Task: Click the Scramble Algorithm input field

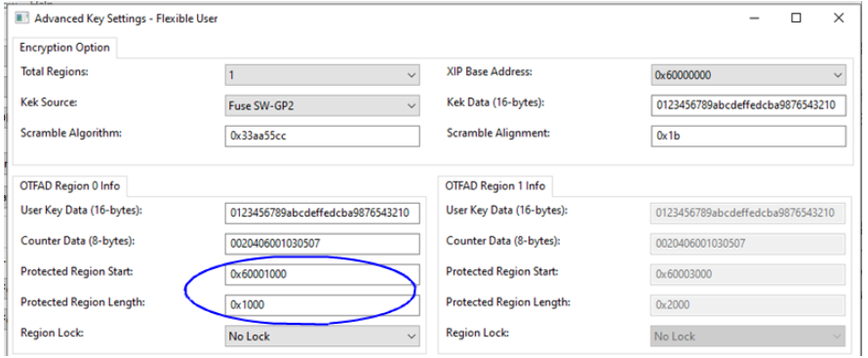Action: pos(322,137)
